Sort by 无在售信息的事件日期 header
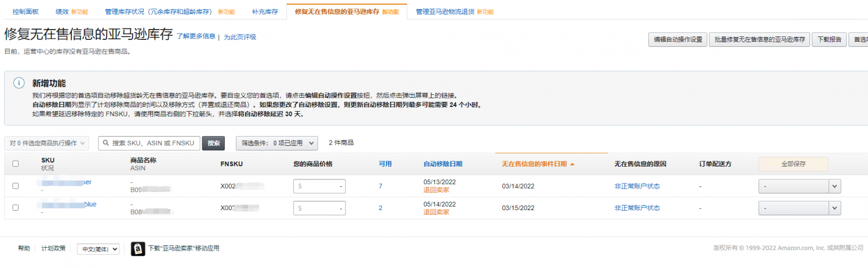This screenshot has height=268, width=868. coord(534,164)
